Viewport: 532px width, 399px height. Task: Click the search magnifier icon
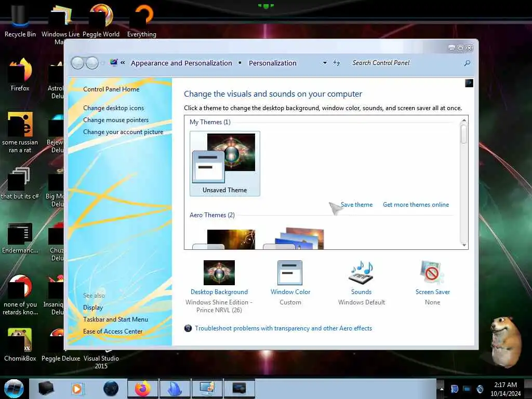467,63
